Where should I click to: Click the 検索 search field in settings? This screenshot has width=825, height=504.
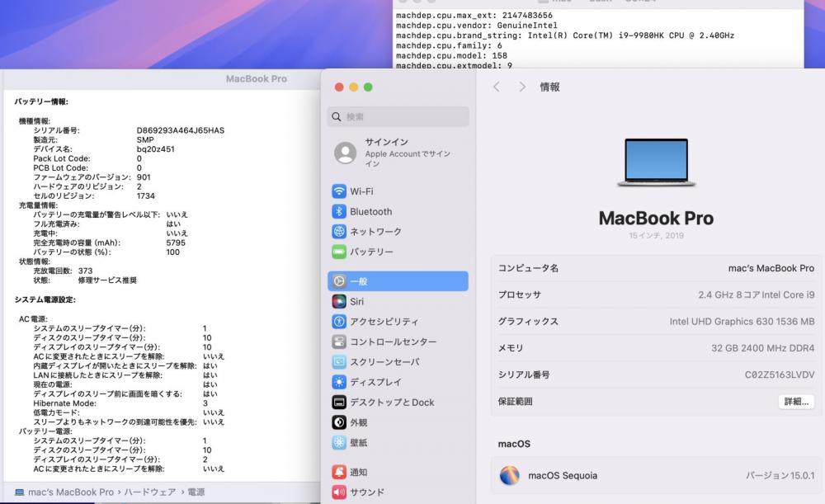398,117
